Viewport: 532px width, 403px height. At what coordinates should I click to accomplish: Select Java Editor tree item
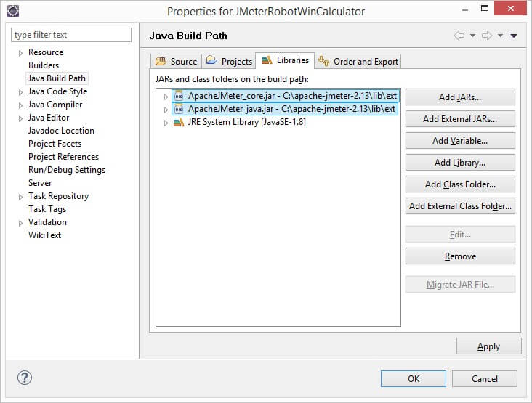(49, 118)
